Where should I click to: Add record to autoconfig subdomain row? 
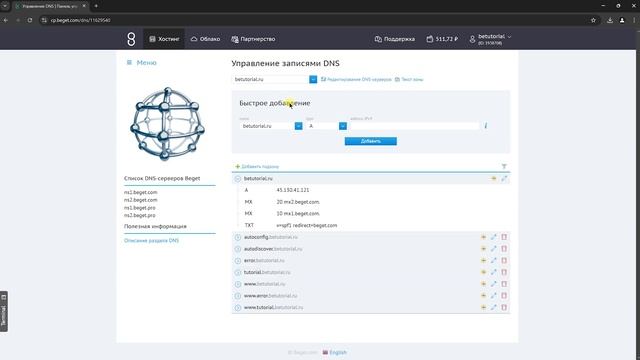[x=483, y=237]
